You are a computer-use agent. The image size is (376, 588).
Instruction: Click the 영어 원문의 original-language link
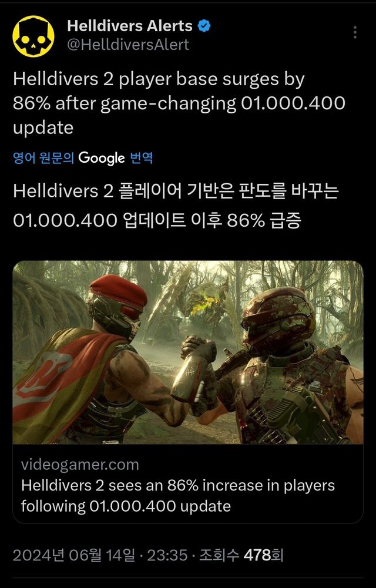click(x=43, y=158)
